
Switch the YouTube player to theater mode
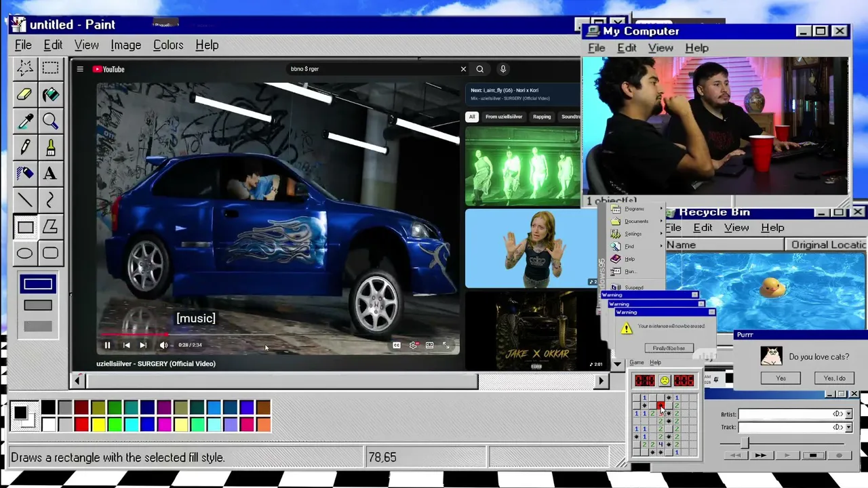pyautogui.click(x=429, y=345)
